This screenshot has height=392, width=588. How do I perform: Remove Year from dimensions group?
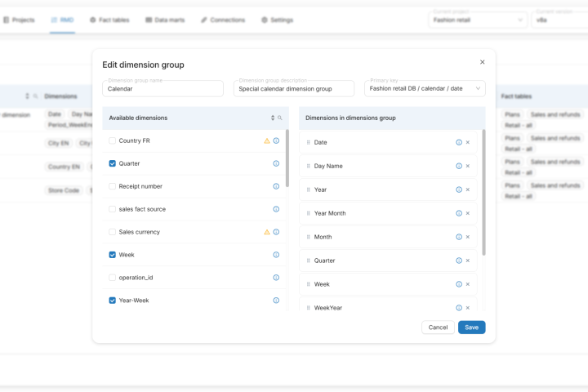point(468,189)
